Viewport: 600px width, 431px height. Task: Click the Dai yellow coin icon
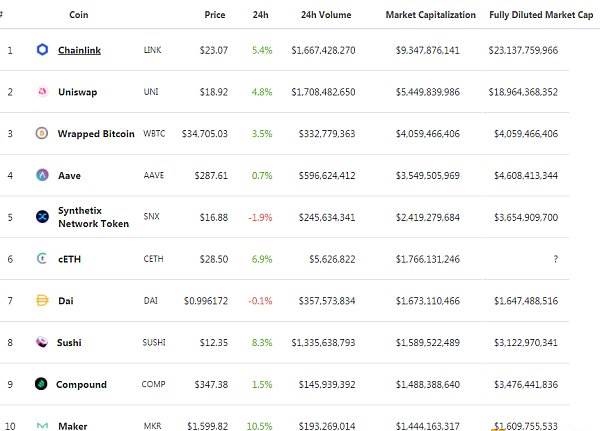(42, 300)
